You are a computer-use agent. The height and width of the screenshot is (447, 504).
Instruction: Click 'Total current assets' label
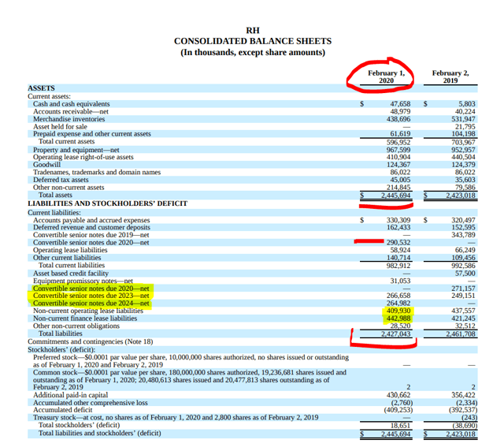tap(66, 142)
